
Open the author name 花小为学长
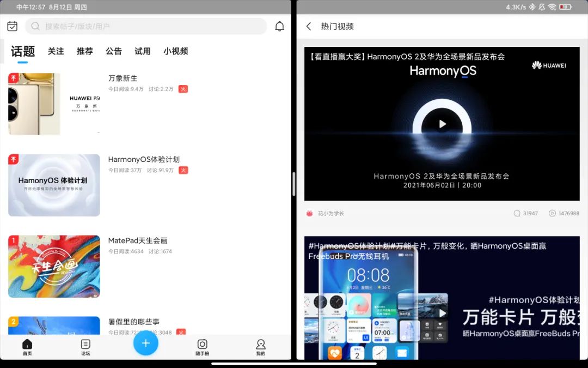click(331, 213)
